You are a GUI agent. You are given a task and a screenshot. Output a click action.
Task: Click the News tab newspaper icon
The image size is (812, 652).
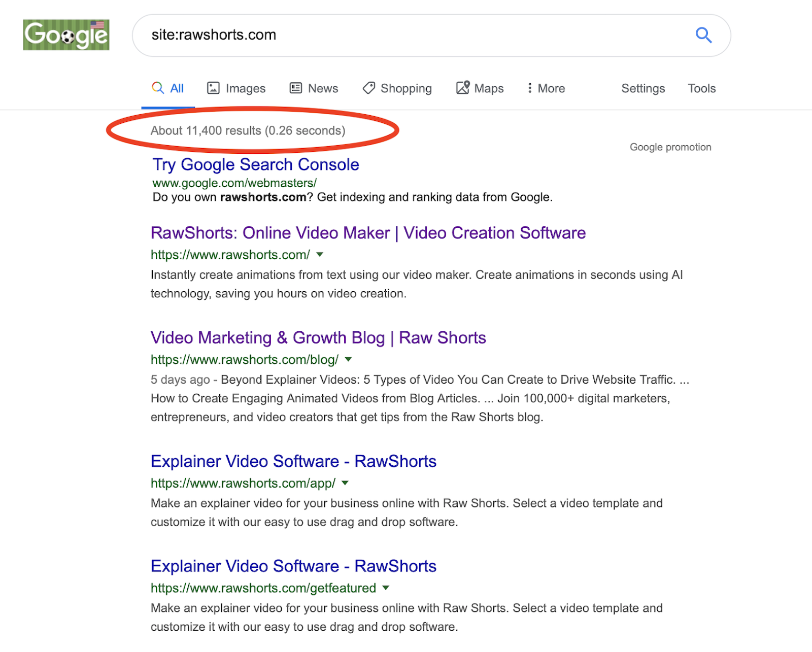point(295,88)
